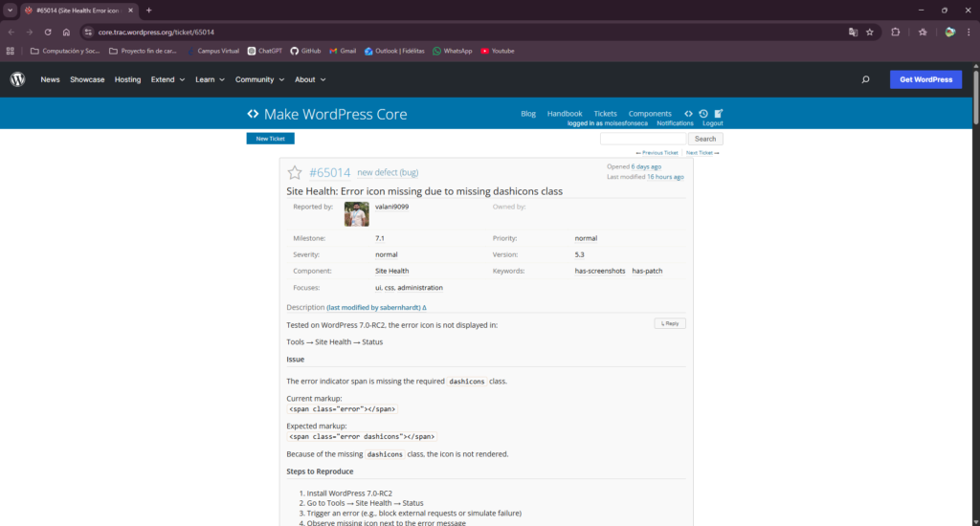The width and height of the screenshot is (980, 526).
Task: Open the Chrome profile avatar
Action: [950, 32]
